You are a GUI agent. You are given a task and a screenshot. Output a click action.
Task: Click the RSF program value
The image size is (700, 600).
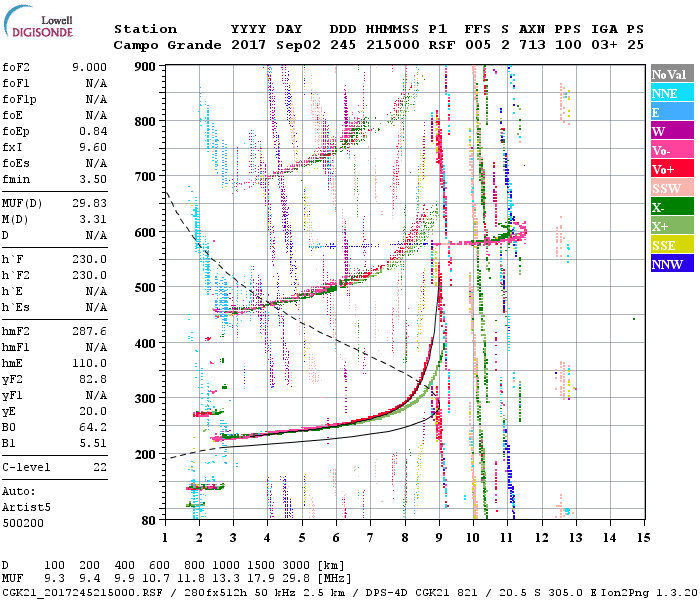pos(442,45)
